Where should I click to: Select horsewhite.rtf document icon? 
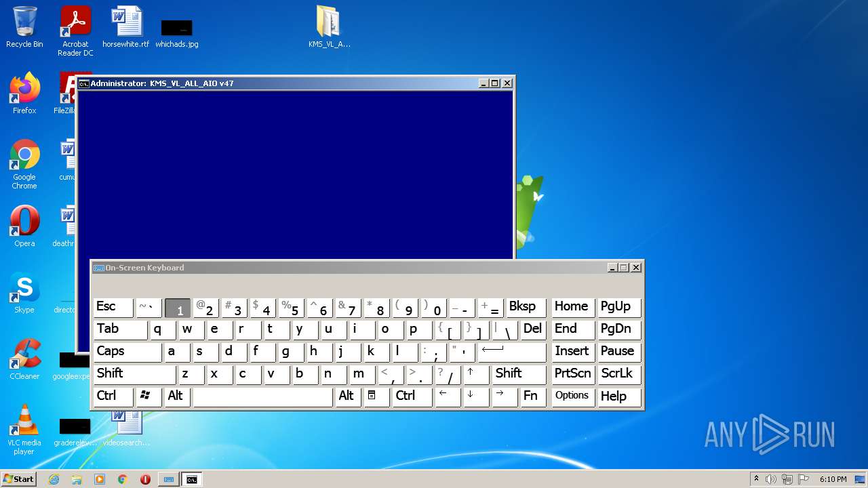pyautogui.click(x=126, y=28)
